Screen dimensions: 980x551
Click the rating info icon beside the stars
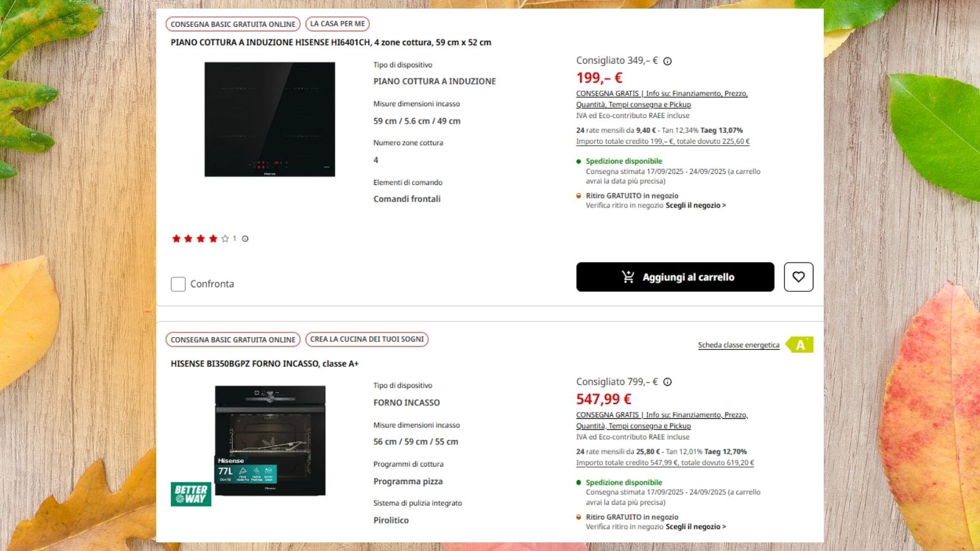245,239
